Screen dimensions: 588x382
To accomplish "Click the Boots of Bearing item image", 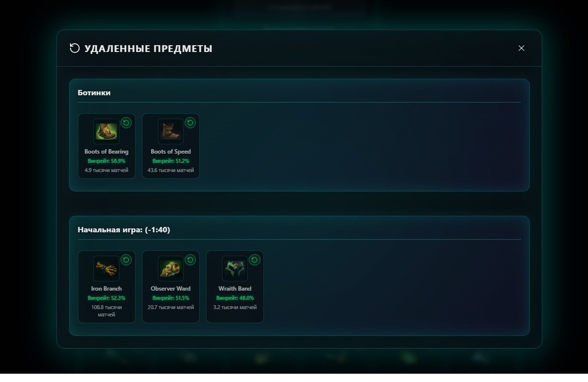I will click(106, 131).
